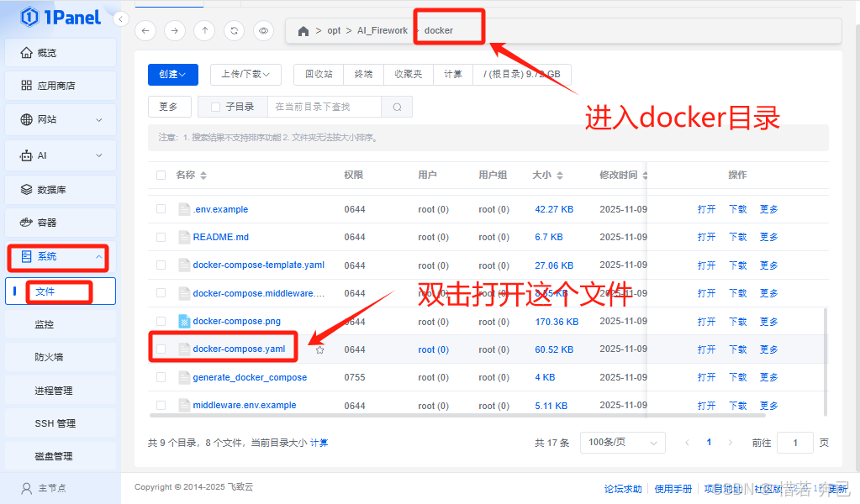Click the opt breadcrumb segment
The image size is (860, 504).
tap(334, 31)
